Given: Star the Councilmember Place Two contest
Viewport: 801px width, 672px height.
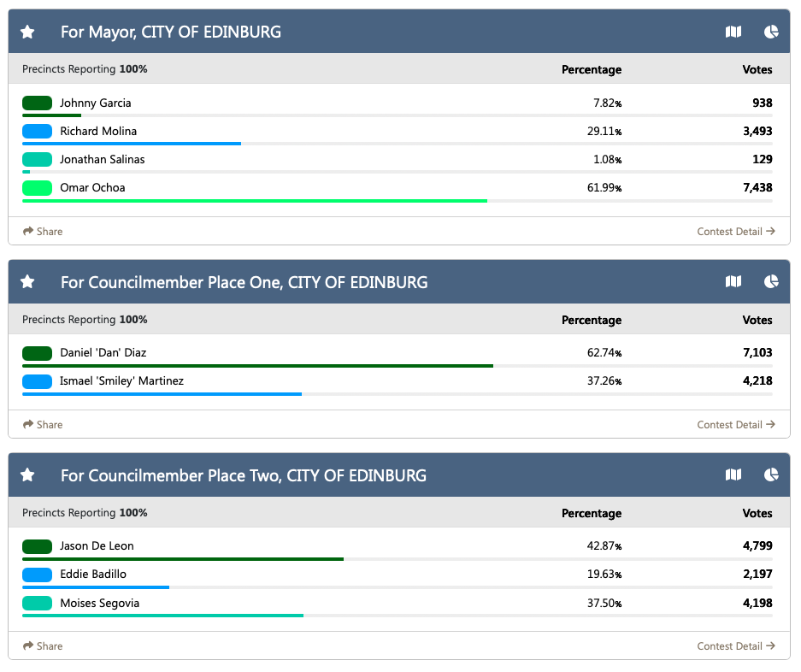Looking at the screenshot, I should click(27, 475).
